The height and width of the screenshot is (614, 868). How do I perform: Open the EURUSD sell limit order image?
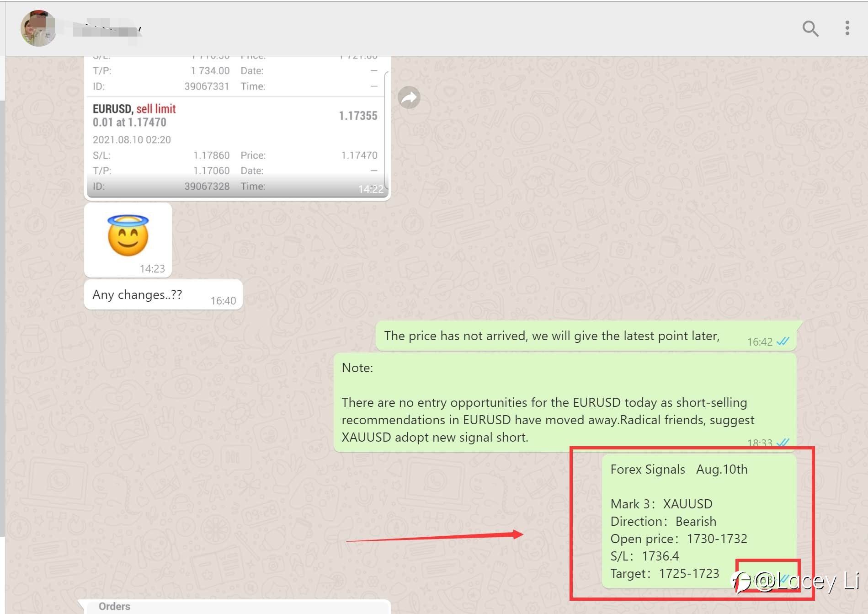click(x=237, y=127)
